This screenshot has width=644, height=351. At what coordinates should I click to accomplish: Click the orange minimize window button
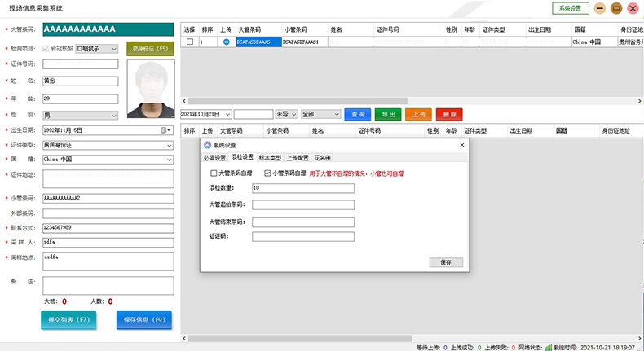tap(600, 8)
